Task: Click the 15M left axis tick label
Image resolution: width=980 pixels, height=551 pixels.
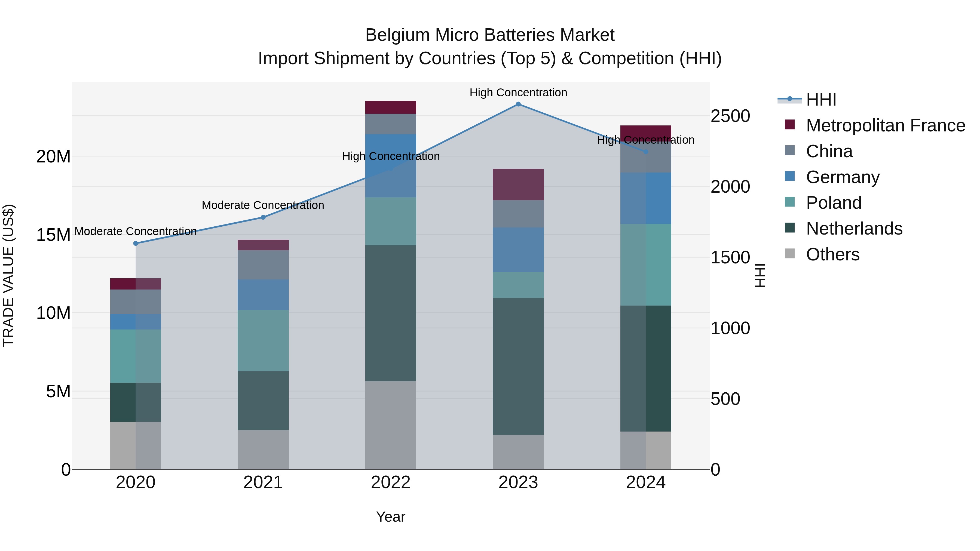Action: [53, 235]
